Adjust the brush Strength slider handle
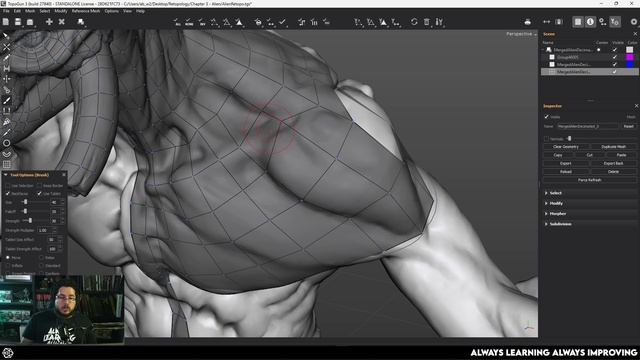The image size is (640, 360). coord(30,221)
